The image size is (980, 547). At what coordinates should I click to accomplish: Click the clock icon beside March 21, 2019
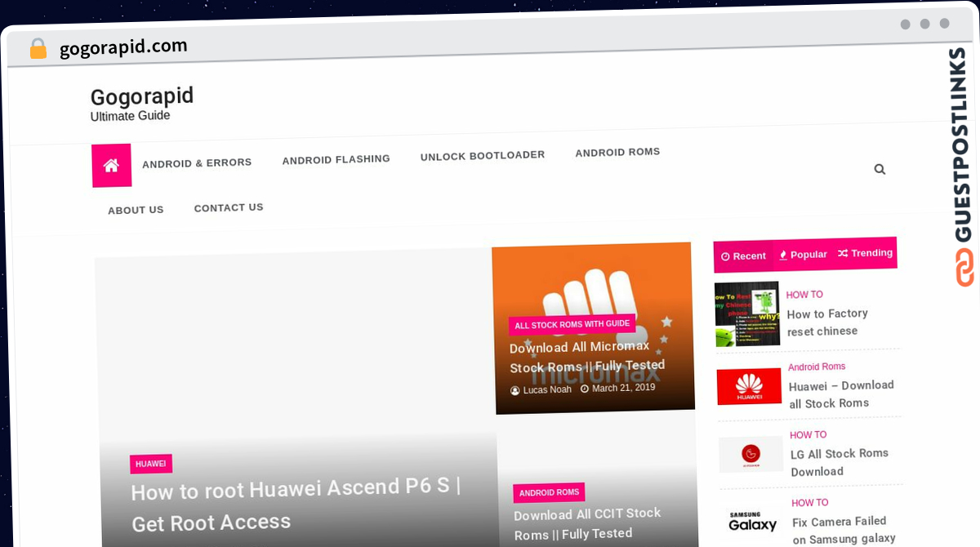[x=585, y=389]
